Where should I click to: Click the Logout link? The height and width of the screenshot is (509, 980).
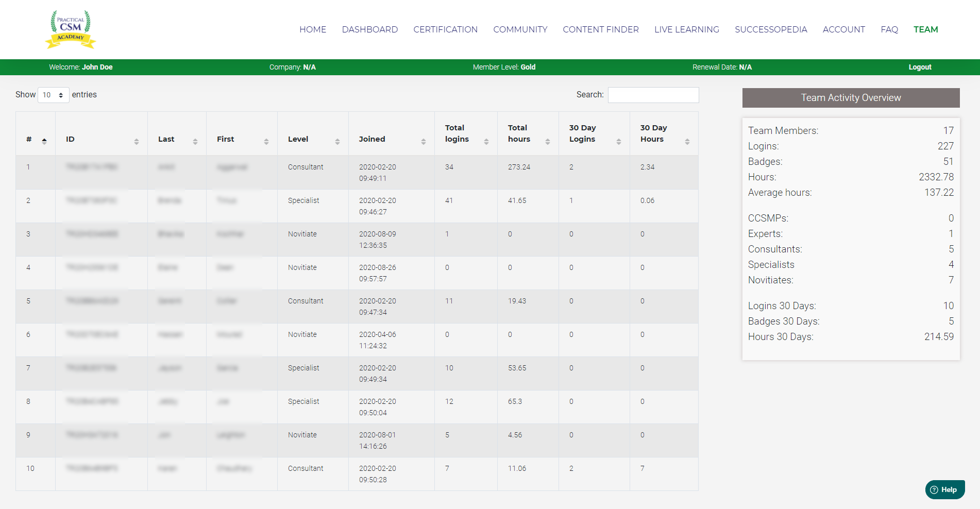[x=919, y=67]
